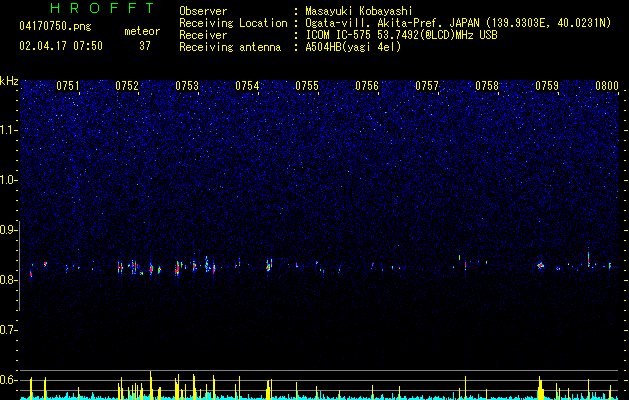Click the 0758 time marker
The height and width of the screenshot is (400, 629).
[487, 86]
